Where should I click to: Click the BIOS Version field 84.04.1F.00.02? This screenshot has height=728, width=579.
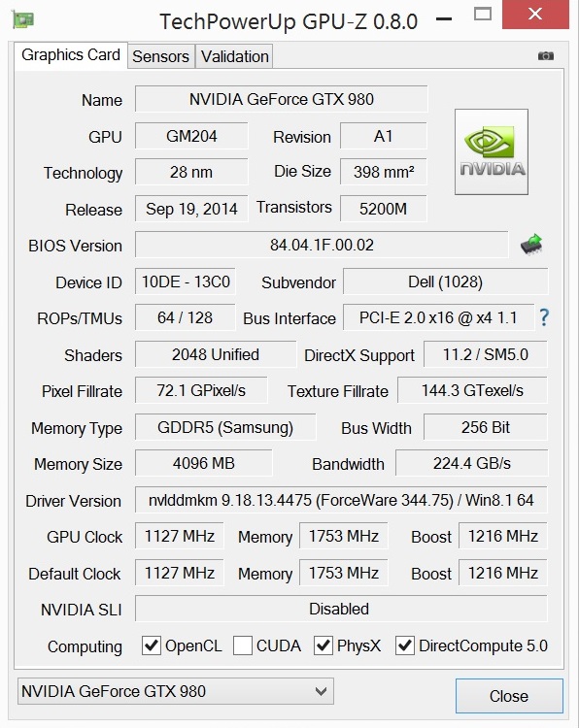tap(322, 245)
